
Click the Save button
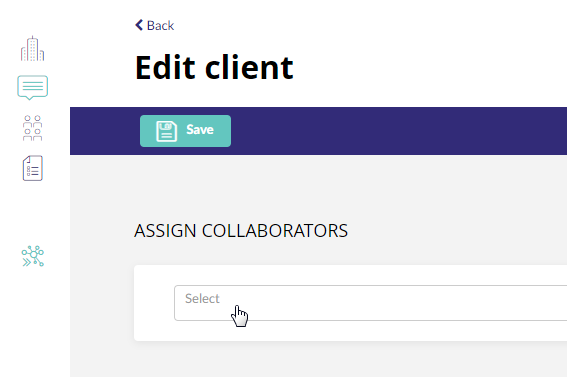pyautogui.click(x=186, y=131)
